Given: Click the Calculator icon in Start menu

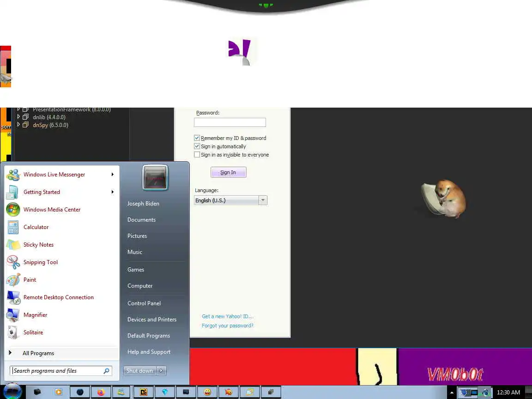Looking at the screenshot, I should pos(13,227).
